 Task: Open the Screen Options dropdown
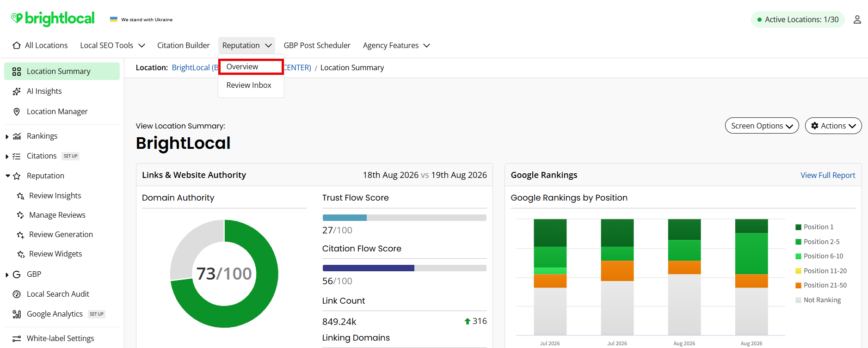762,126
